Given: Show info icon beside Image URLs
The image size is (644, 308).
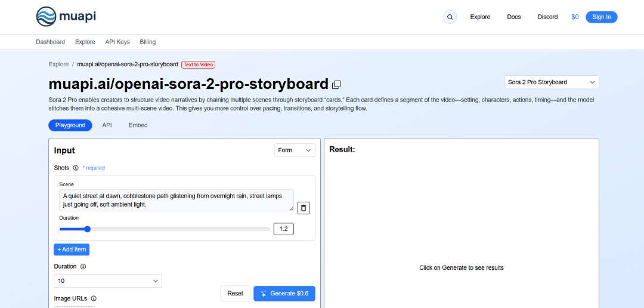Looking at the screenshot, I should click(94, 298).
